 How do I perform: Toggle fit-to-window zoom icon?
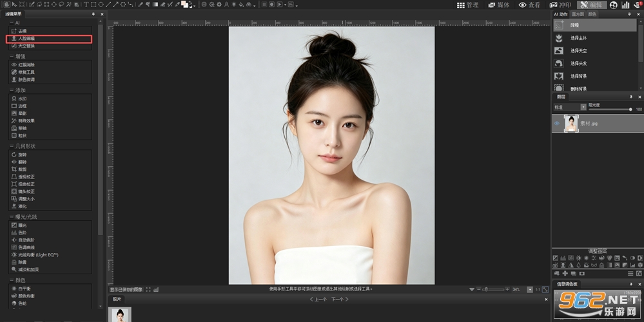click(545, 289)
